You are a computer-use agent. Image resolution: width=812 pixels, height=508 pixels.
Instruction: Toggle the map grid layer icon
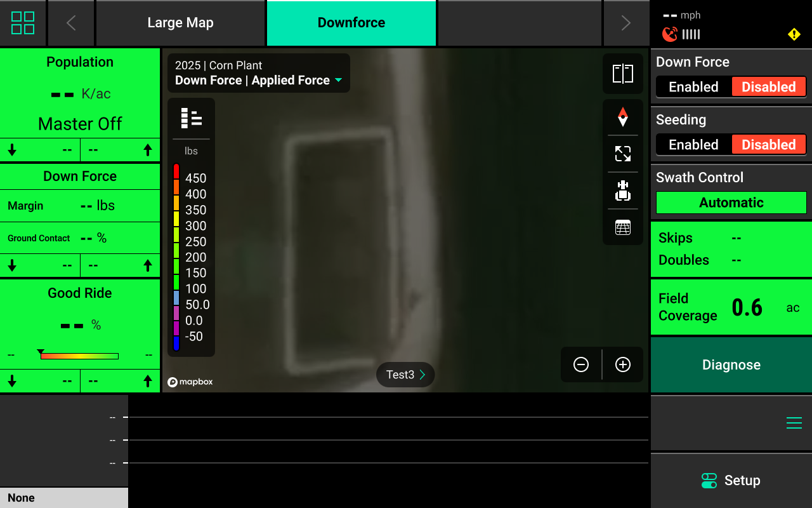pyautogui.click(x=622, y=227)
